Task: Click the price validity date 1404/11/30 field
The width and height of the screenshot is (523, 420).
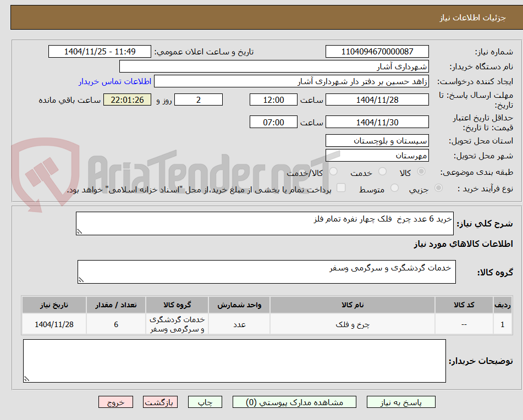Action: 377,122
